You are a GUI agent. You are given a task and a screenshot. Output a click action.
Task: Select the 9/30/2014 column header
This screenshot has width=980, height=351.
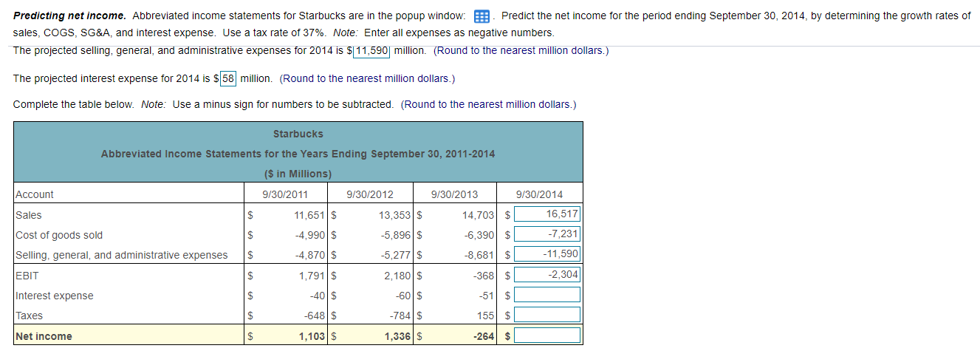click(x=539, y=194)
